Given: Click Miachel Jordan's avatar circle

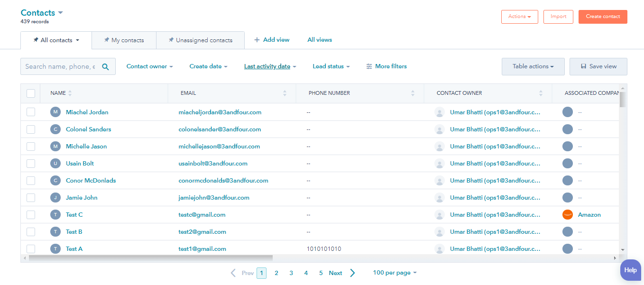Looking at the screenshot, I should 55,112.
